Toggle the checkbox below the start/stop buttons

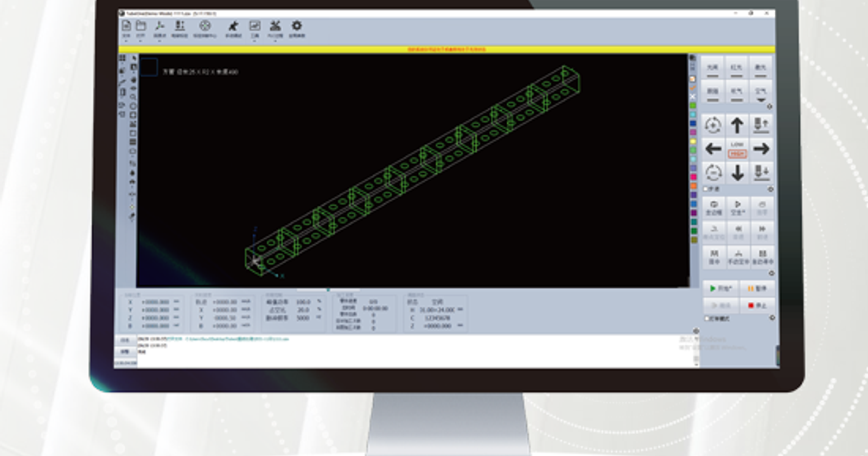coord(707,318)
